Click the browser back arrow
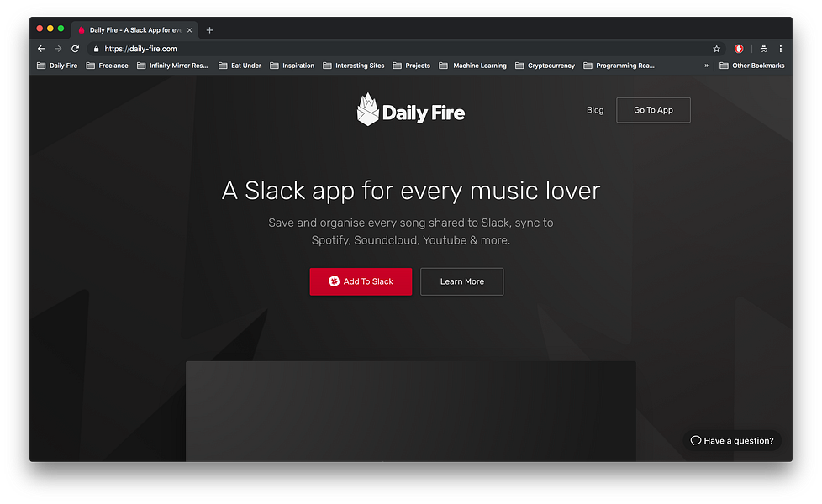 [41, 49]
